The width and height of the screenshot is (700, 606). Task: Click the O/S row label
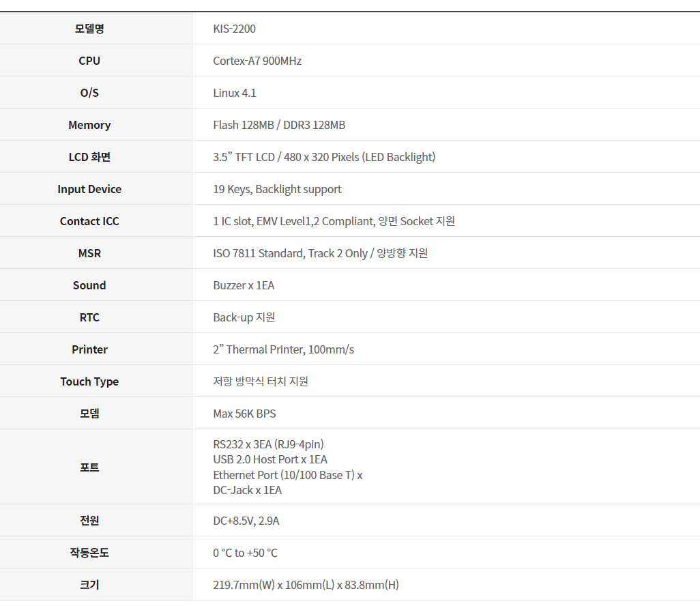click(x=89, y=93)
